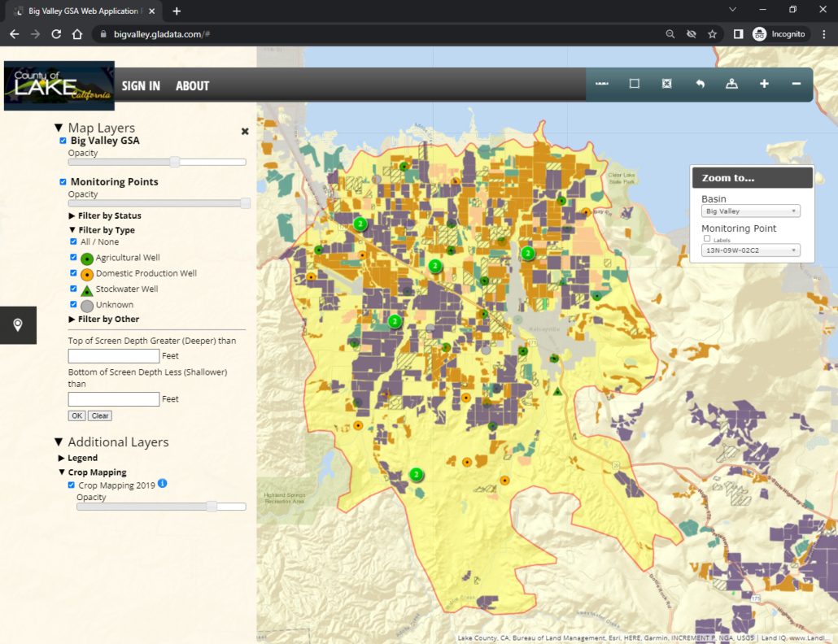Click the OK button for depth filter
Viewport: 838px width, 644px height.
76,416
